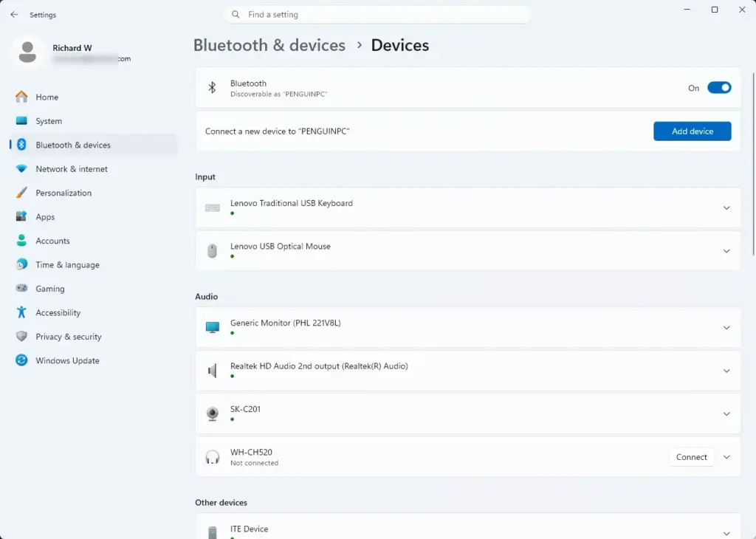Click the webcam icon for SK-C201
The height and width of the screenshot is (539, 756).
pos(213,413)
